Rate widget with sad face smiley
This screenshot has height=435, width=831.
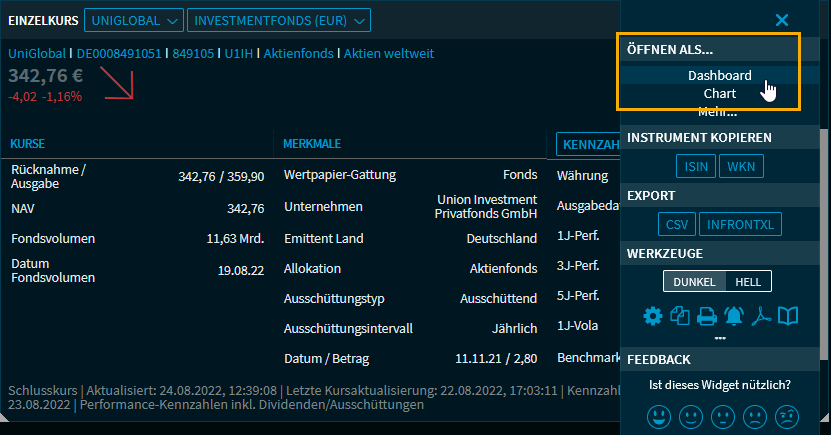(x=755, y=414)
